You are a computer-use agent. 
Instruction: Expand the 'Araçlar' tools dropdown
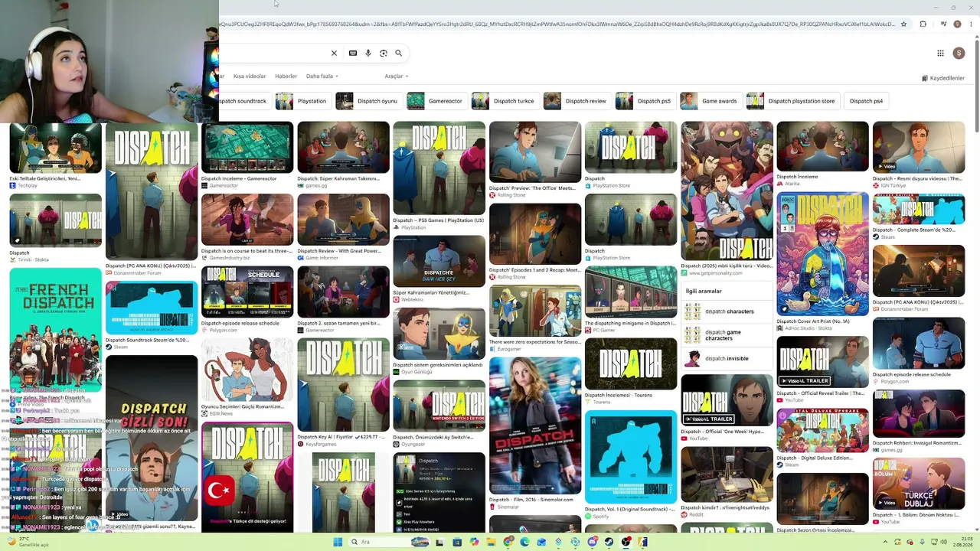point(397,77)
